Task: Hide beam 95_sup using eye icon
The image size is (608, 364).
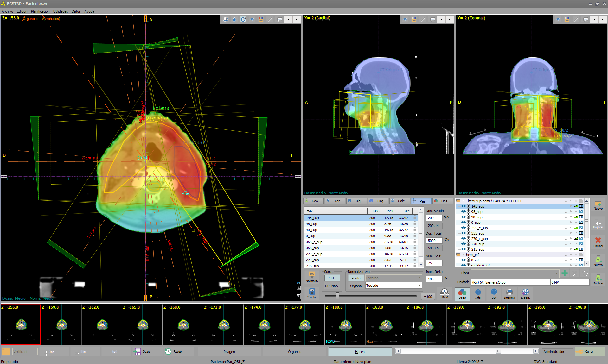Action: 463,212
